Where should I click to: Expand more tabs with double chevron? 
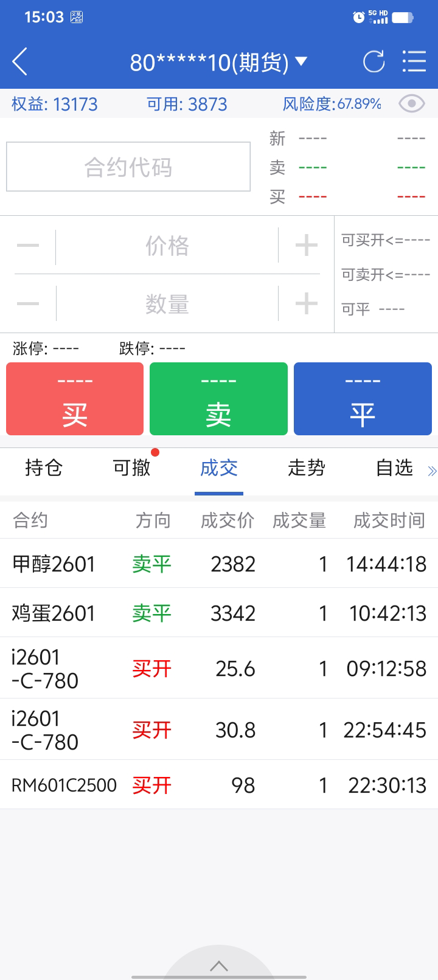(432, 471)
